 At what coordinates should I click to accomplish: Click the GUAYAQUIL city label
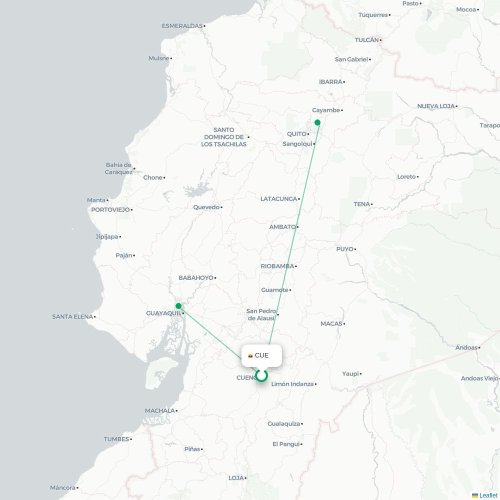point(163,313)
